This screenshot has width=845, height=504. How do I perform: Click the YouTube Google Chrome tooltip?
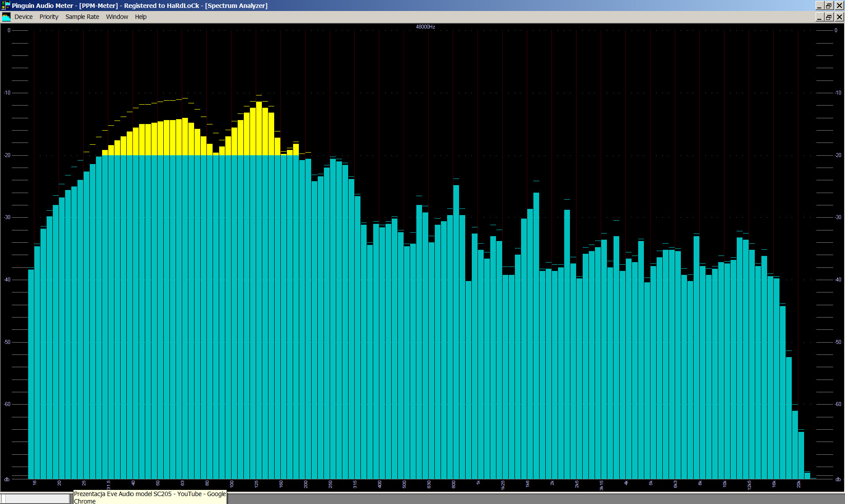point(150,497)
